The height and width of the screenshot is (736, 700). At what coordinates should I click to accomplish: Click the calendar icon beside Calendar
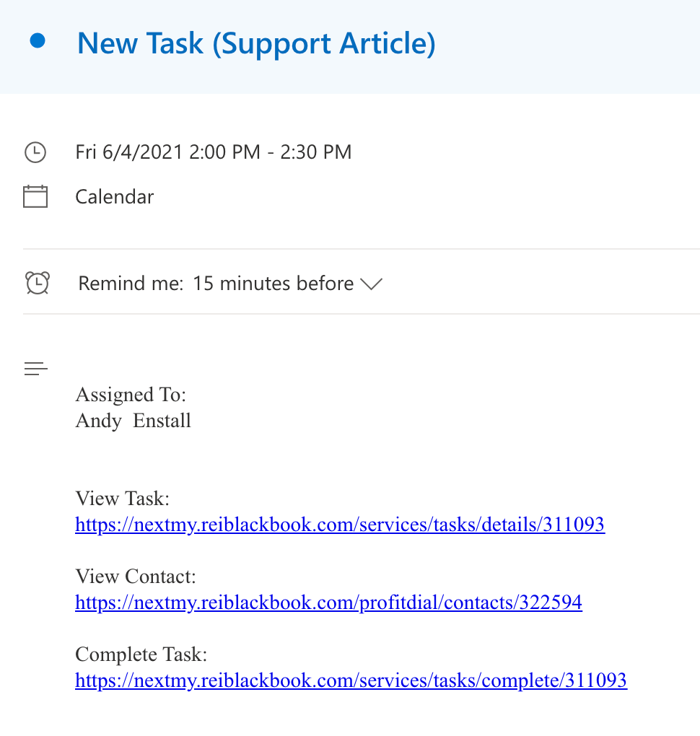(x=35, y=196)
